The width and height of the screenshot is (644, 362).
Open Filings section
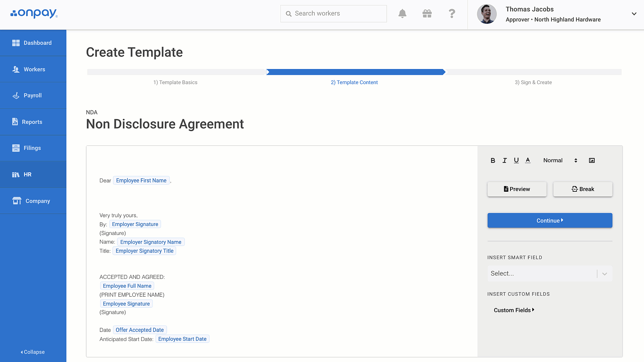coord(33,148)
